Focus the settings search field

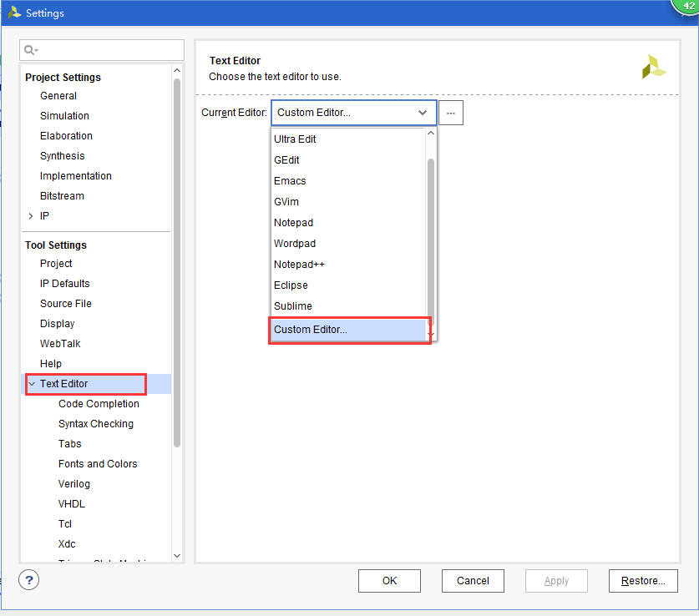pyautogui.click(x=102, y=50)
